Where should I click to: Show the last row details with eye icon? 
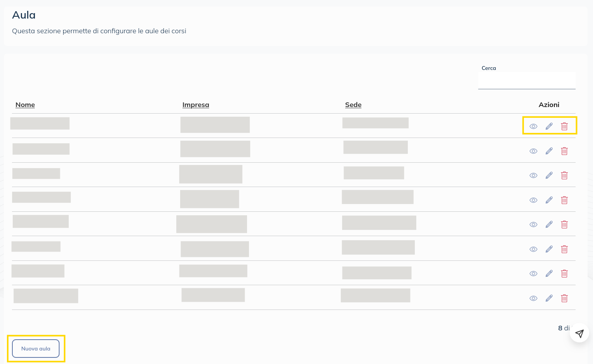pos(533,298)
